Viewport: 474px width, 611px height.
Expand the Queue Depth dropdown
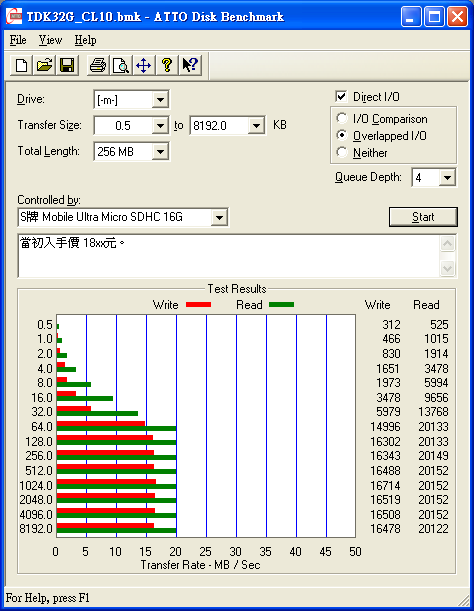(x=447, y=178)
